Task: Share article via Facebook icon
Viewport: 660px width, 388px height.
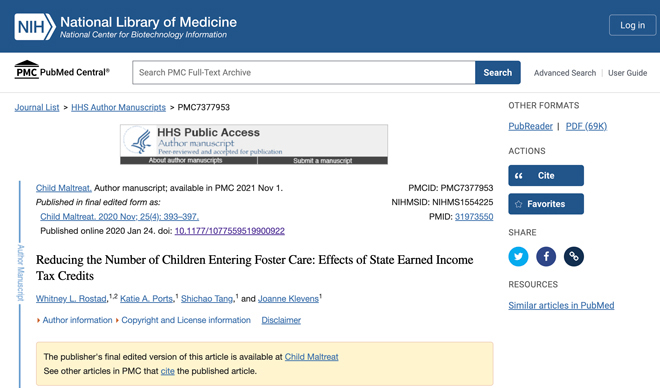Action: [546, 256]
